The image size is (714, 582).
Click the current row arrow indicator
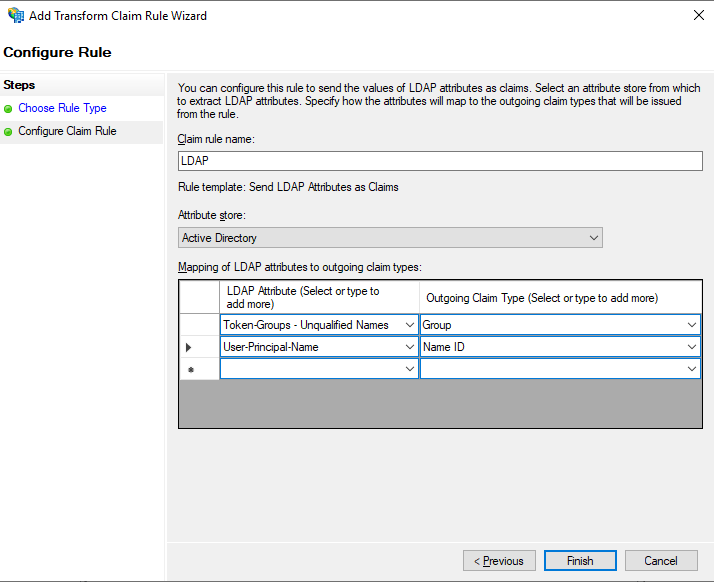click(x=190, y=347)
